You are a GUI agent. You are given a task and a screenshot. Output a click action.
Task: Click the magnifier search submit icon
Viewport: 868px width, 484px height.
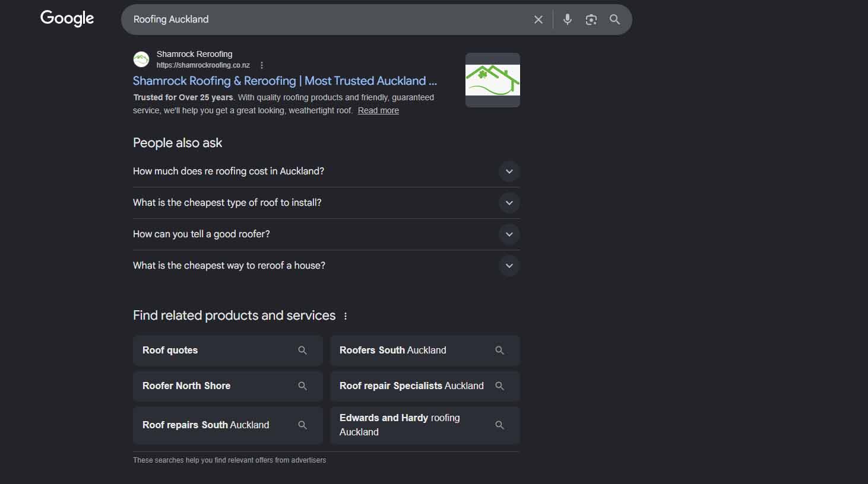pyautogui.click(x=615, y=20)
